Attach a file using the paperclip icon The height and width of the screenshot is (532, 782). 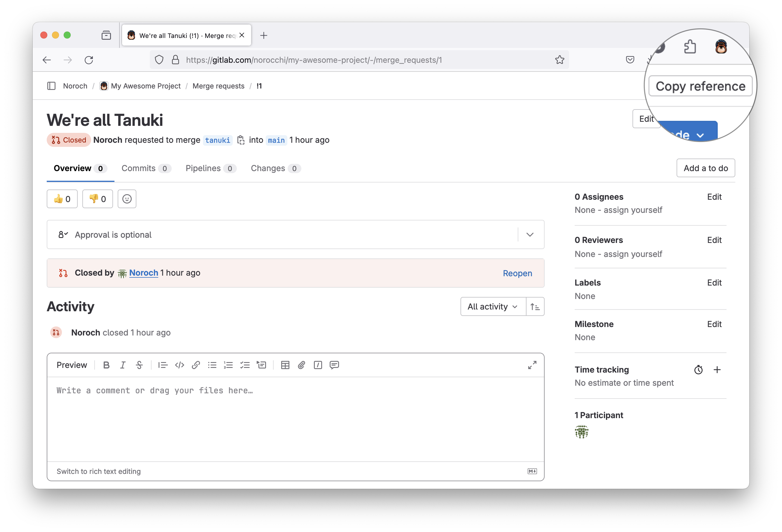coord(301,365)
